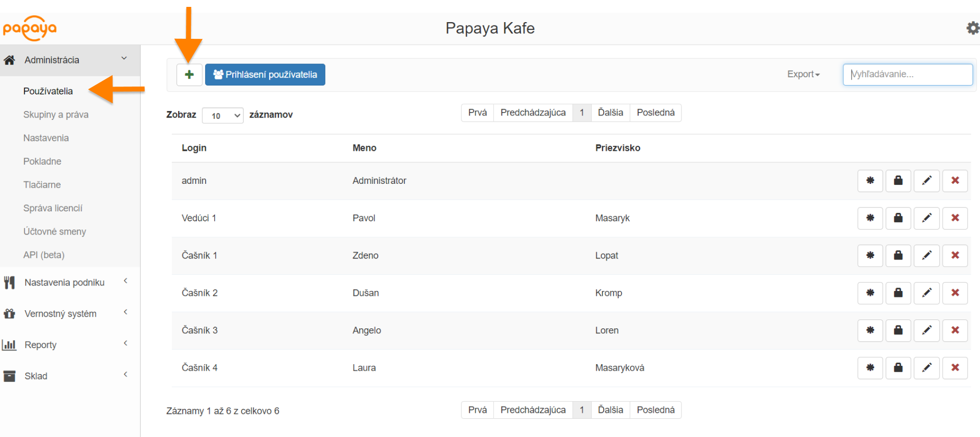Select Pokladne in the sidebar
This screenshot has width=980, height=437.
click(x=42, y=161)
